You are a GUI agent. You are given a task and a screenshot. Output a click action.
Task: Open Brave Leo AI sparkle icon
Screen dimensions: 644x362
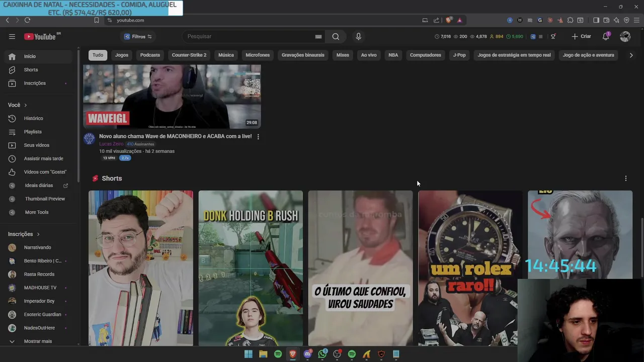pyautogui.click(x=616, y=20)
